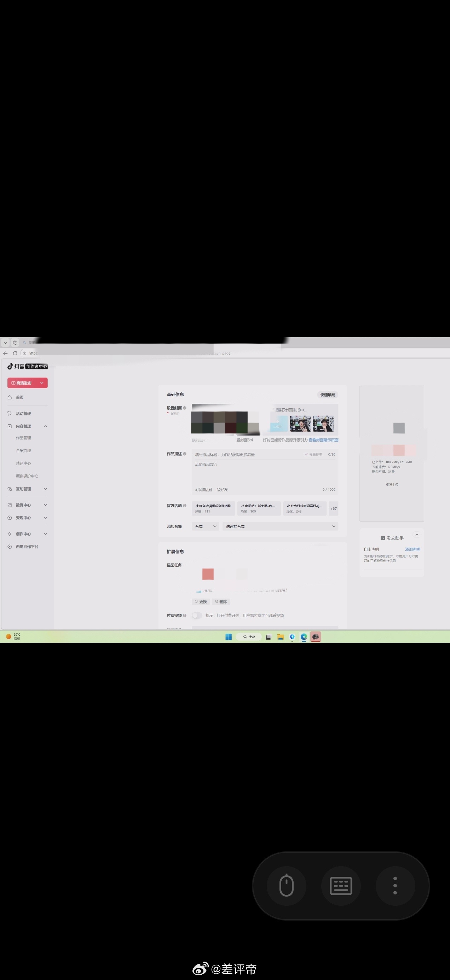The height and width of the screenshot is (980, 450).
Task: Open the on-screen keyboard from floating bar
Action: tap(341, 886)
